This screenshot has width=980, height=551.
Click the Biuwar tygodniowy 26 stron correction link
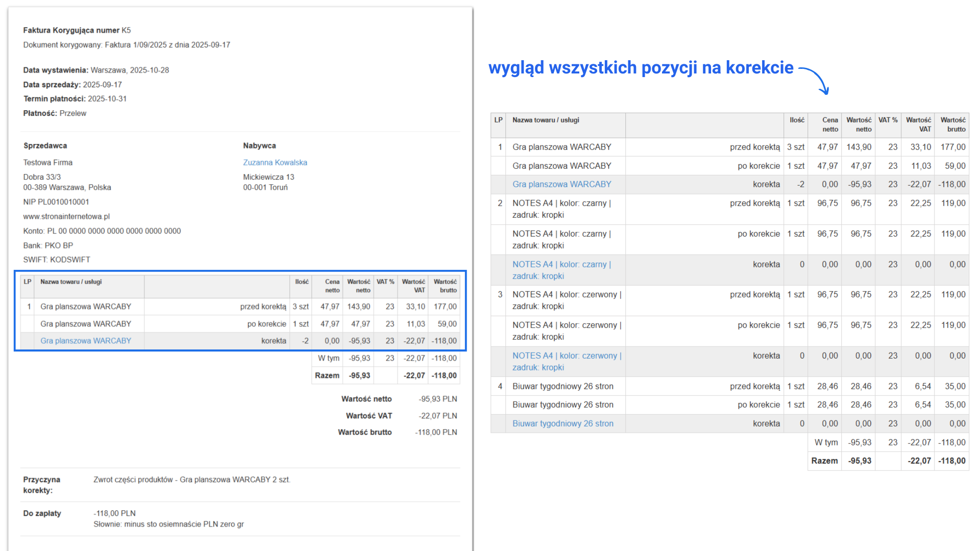tap(562, 423)
